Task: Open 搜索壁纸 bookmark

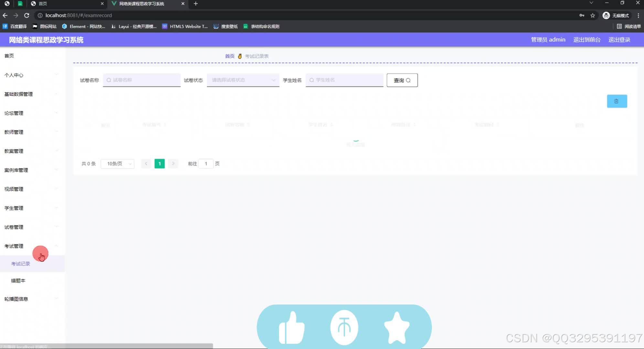Action: point(226,26)
